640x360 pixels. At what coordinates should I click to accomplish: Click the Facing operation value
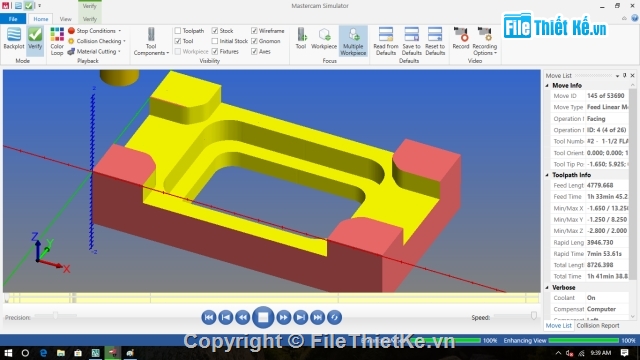(596, 118)
